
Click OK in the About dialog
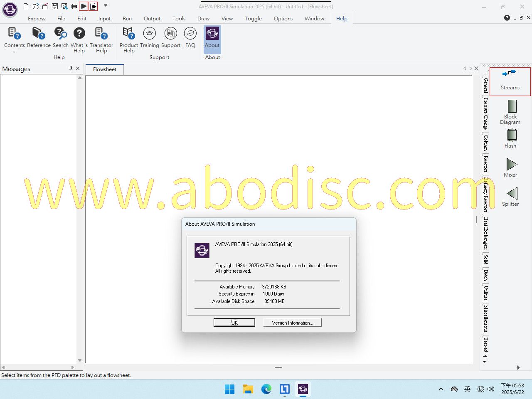coord(234,323)
